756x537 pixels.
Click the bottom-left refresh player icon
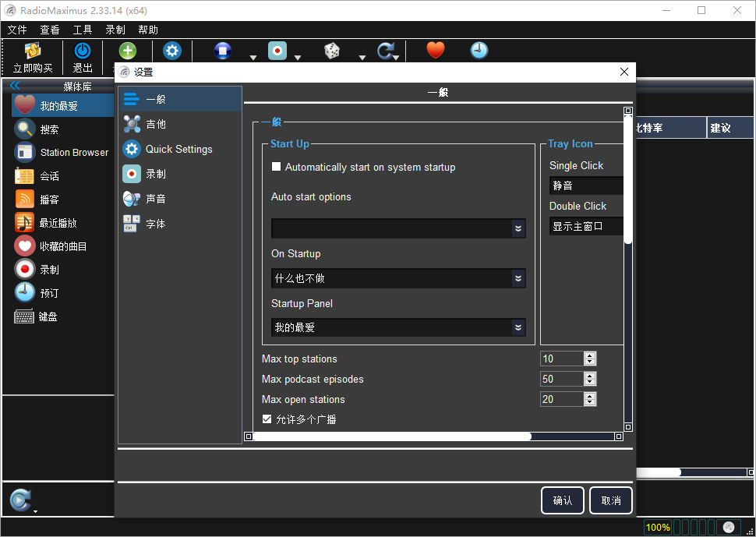(20, 500)
